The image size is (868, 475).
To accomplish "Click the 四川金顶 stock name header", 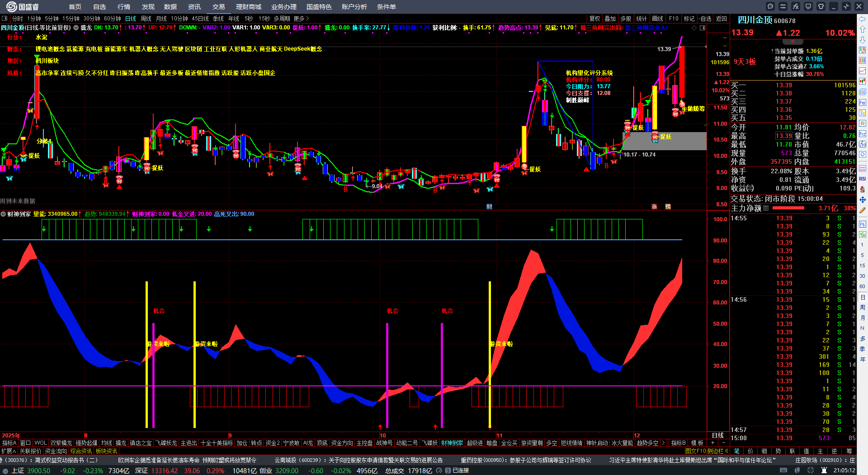I will (x=755, y=20).
